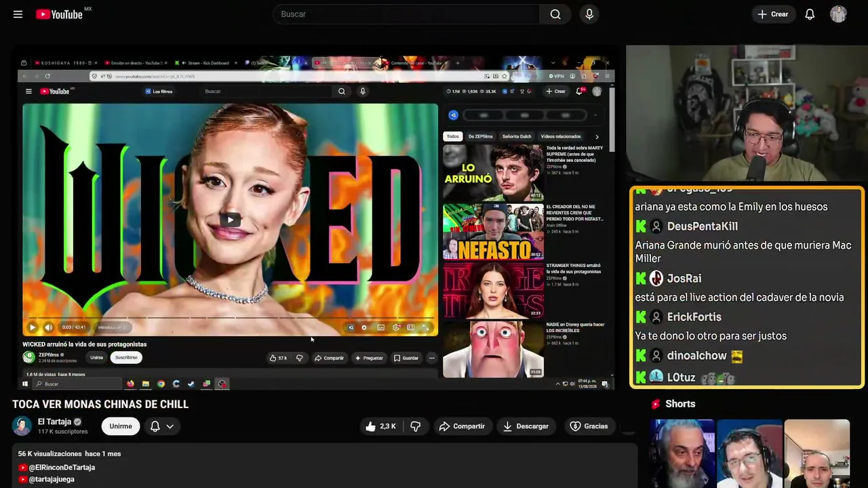Image resolution: width=868 pixels, height=488 pixels.
Task: Open the account avatar menu at top right
Action: coord(838,14)
